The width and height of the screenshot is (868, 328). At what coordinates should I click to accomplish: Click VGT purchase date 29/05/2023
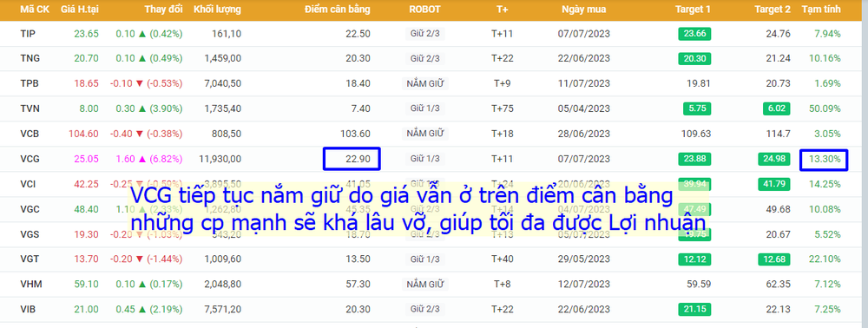(584, 259)
